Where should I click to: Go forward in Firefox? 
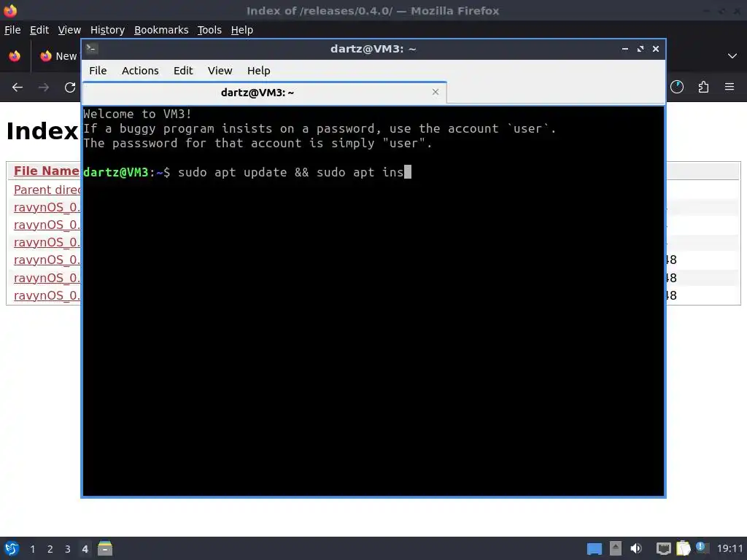(x=44, y=87)
